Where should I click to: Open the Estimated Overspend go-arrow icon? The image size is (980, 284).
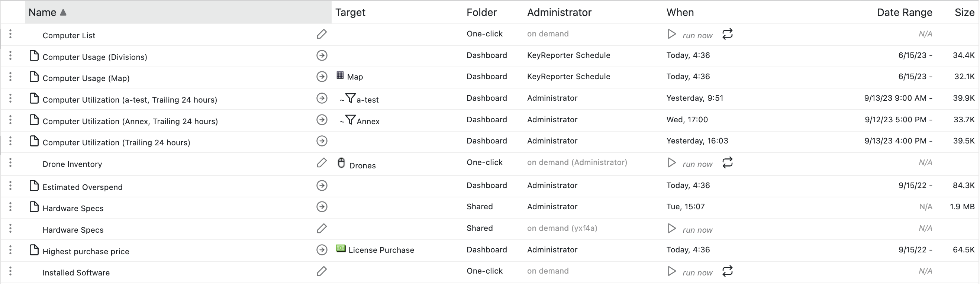click(322, 185)
